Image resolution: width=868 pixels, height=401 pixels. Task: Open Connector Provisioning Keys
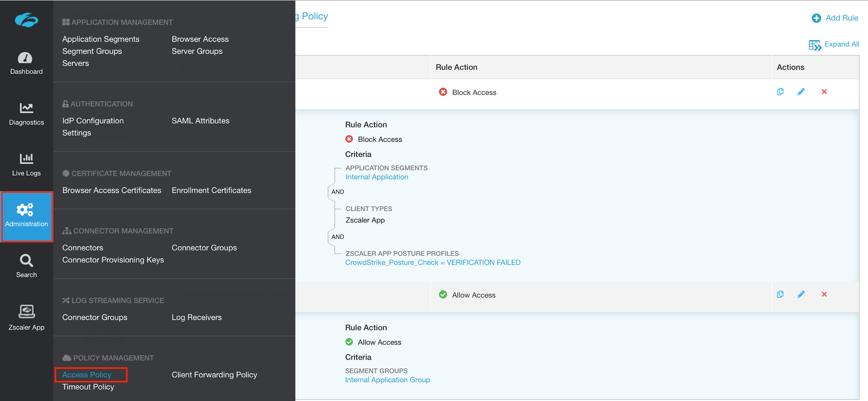click(113, 260)
